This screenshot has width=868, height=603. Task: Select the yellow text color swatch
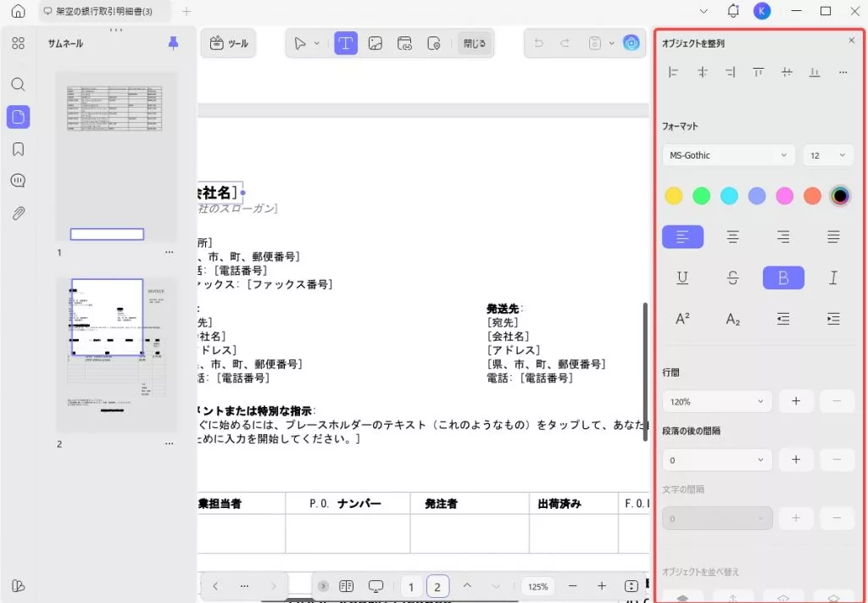coord(673,195)
